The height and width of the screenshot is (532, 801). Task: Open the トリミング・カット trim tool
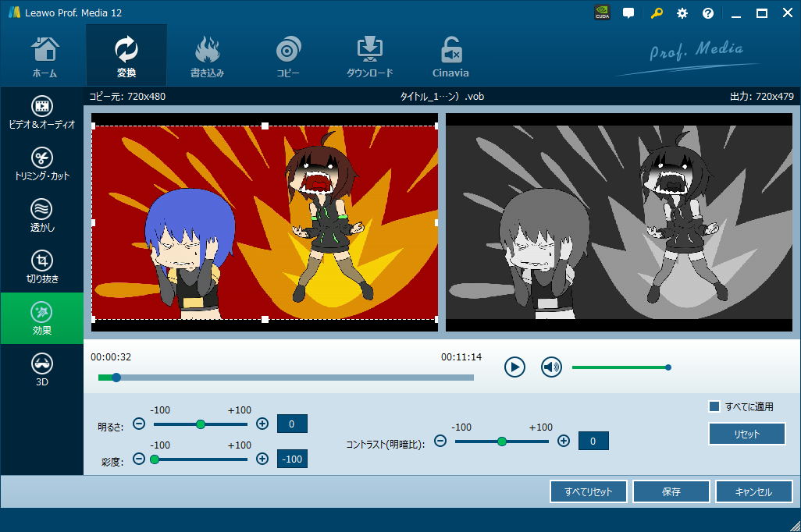tap(42, 165)
